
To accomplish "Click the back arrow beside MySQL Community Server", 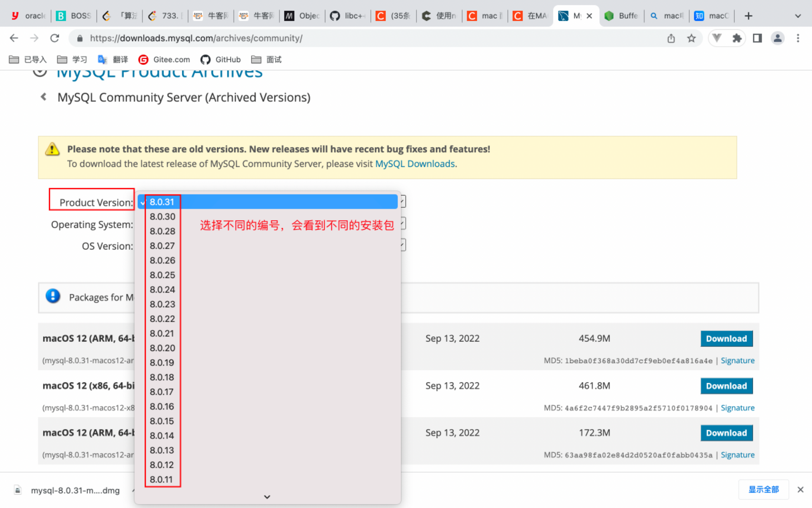I will click(44, 97).
